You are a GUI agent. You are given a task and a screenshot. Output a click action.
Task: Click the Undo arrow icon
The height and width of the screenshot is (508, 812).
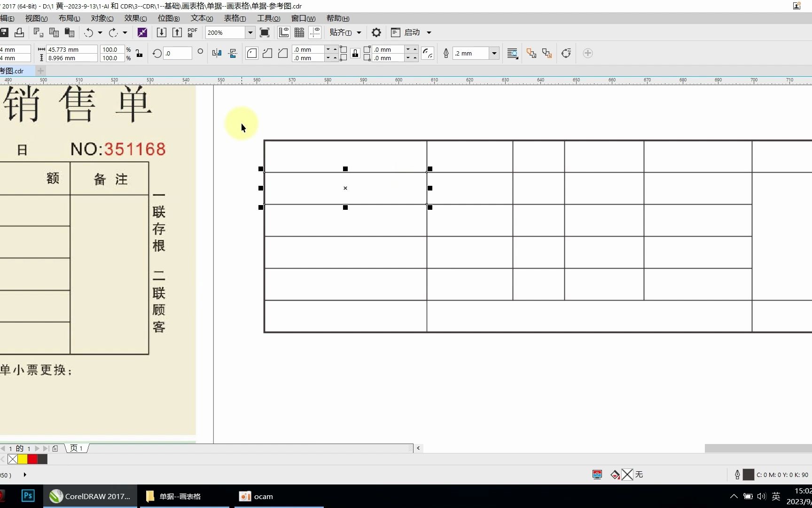tap(88, 32)
